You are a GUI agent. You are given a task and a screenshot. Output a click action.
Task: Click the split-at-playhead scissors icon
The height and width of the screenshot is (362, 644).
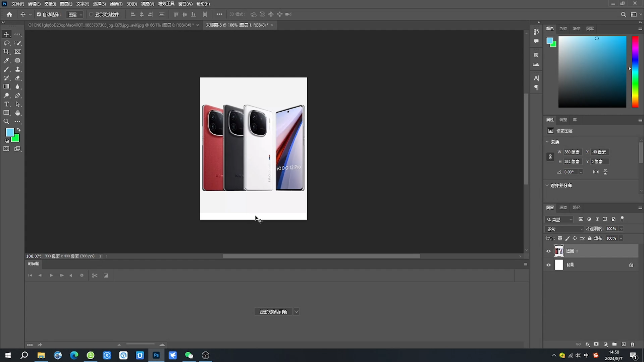(95, 276)
